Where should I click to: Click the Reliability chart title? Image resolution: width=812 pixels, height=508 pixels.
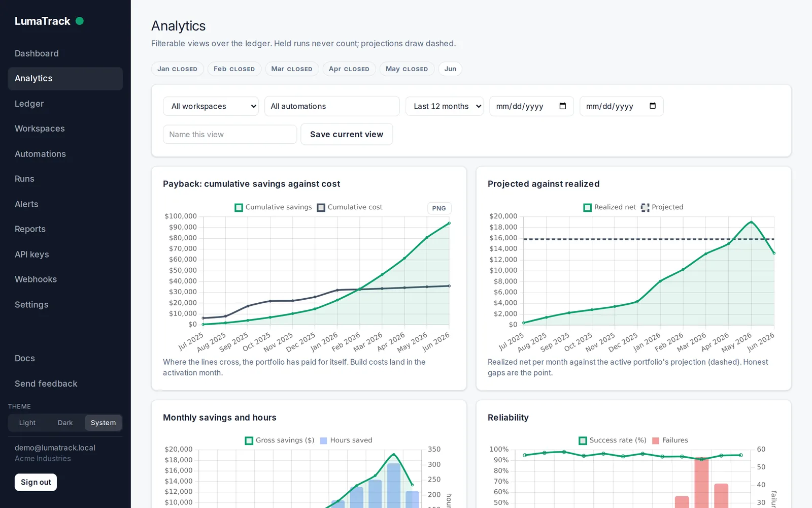pos(508,418)
